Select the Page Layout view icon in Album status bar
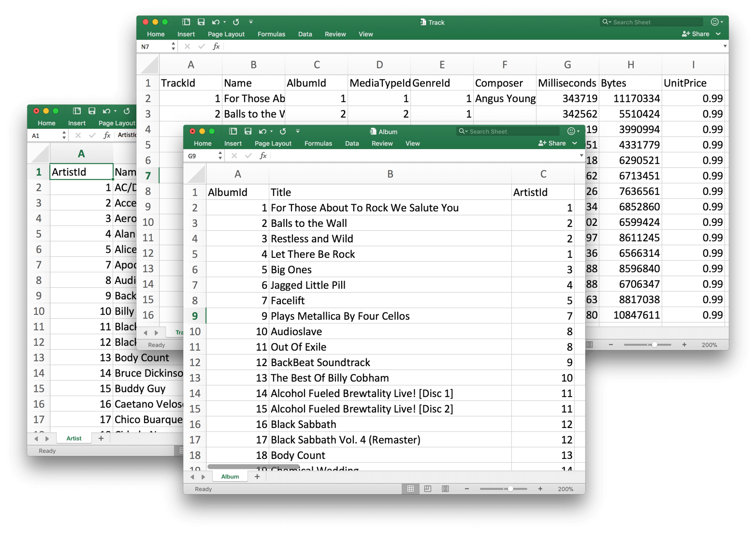Screen dimensions: 756x533 [x=427, y=489]
